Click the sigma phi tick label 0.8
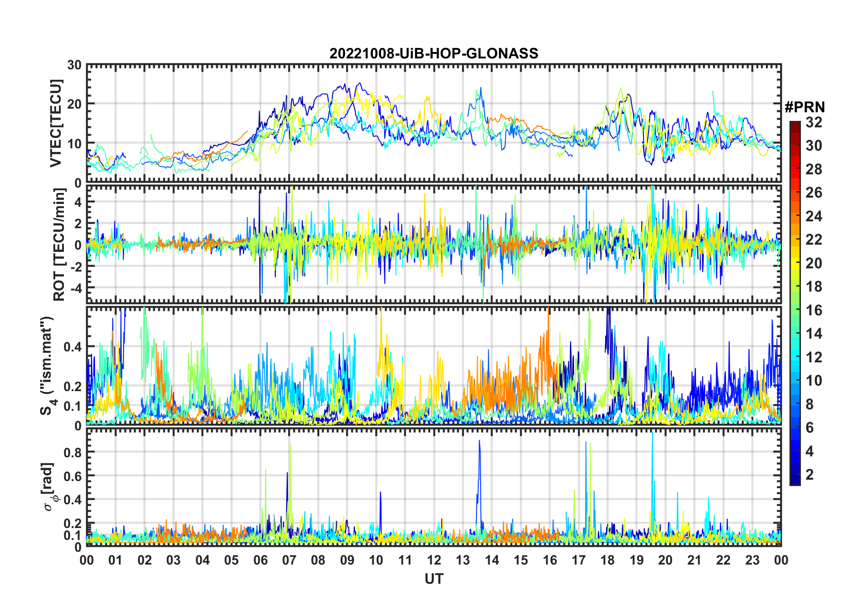This screenshot has height=607, width=868. tap(73, 452)
